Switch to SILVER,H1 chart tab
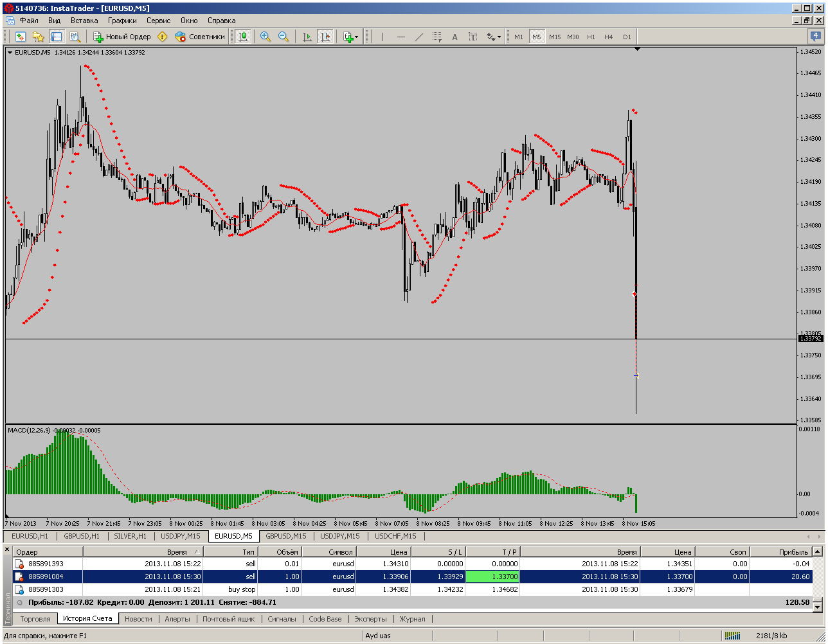This screenshot has width=828, height=644. point(130,536)
